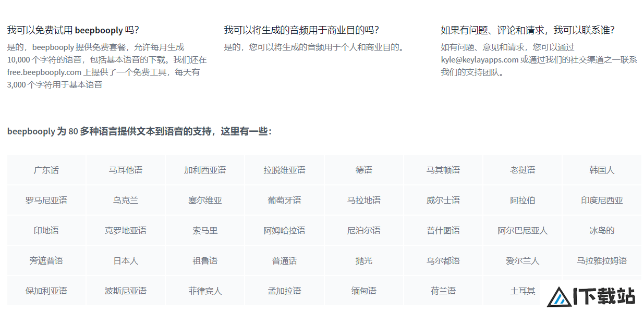Viewport: 644px width, 312px height.
Task: Select the 阿姆哈拉语 language cell
Action: pos(285,230)
